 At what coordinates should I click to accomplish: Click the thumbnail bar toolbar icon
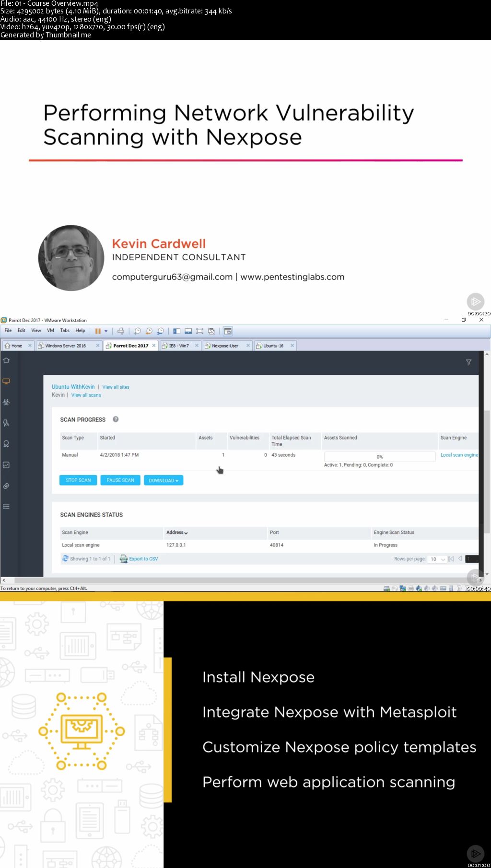[x=188, y=331]
